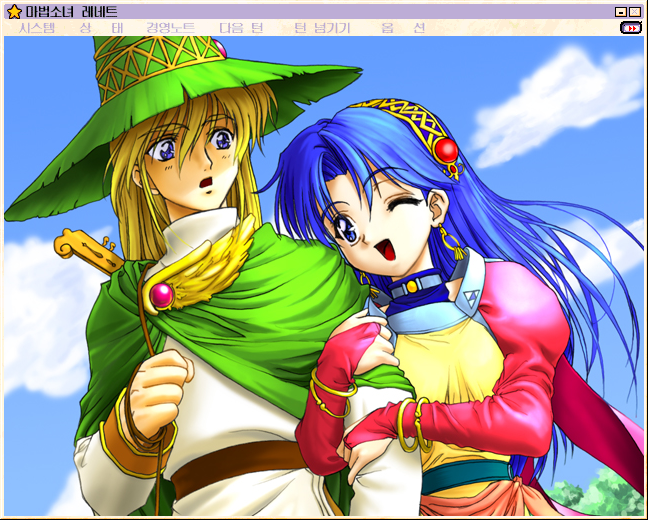Image resolution: width=648 pixels, height=520 pixels.
Task: Minimize the 마법소녀 레네트 window
Action: 620,12
